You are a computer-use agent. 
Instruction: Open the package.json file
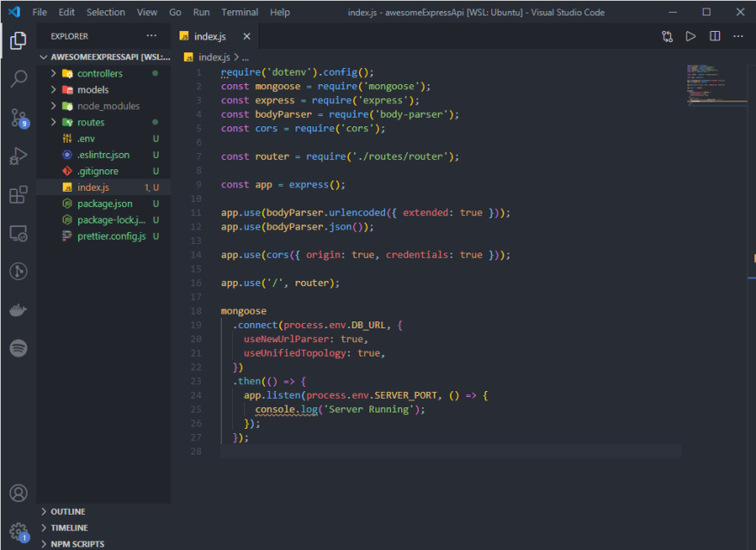(104, 204)
